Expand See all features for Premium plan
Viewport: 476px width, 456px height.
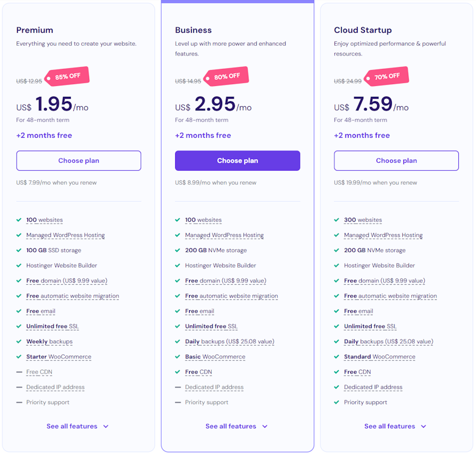pyautogui.click(x=78, y=426)
